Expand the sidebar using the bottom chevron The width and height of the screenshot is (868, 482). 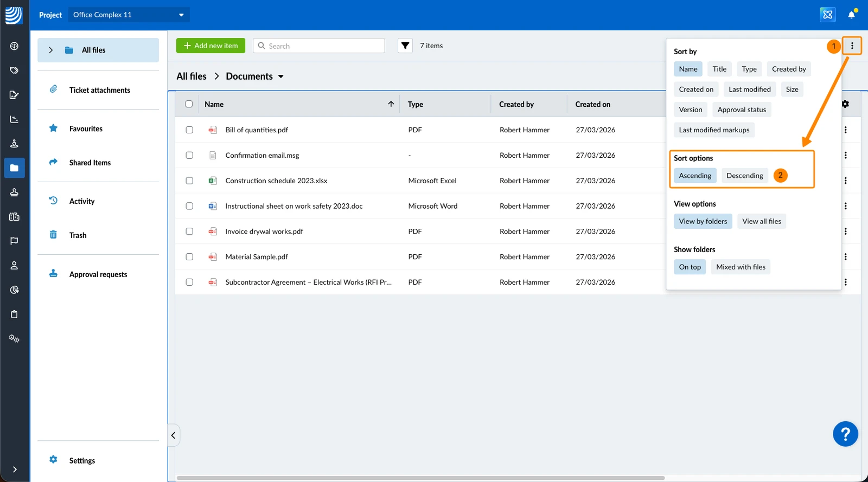pos(15,470)
